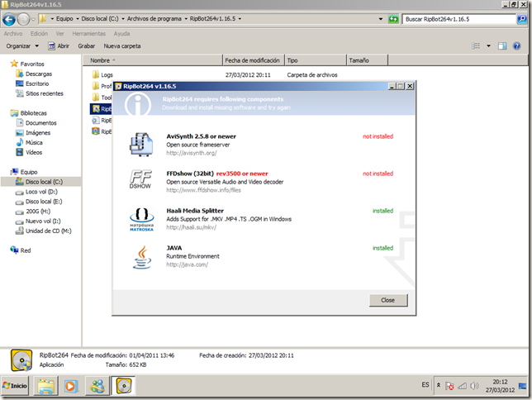Click RipBot264 taskbar icon
This screenshot has height=400, width=532.
coord(124,386)
